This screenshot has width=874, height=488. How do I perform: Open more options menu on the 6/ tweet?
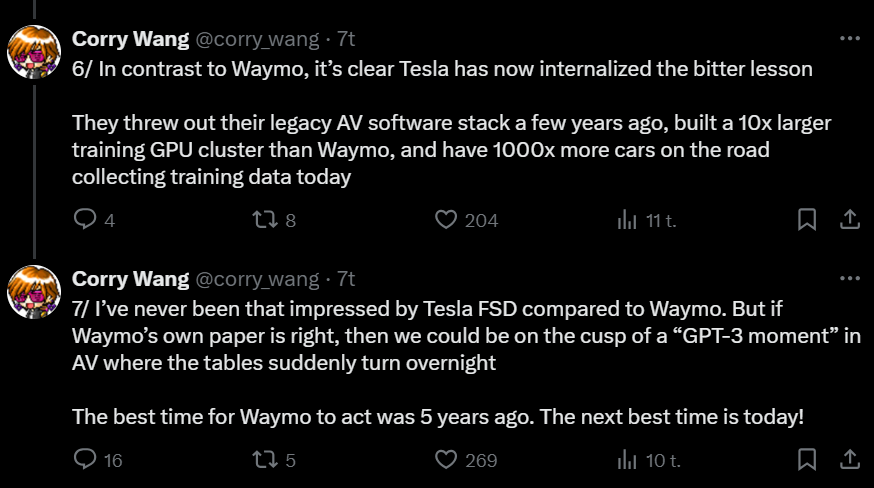849,38
